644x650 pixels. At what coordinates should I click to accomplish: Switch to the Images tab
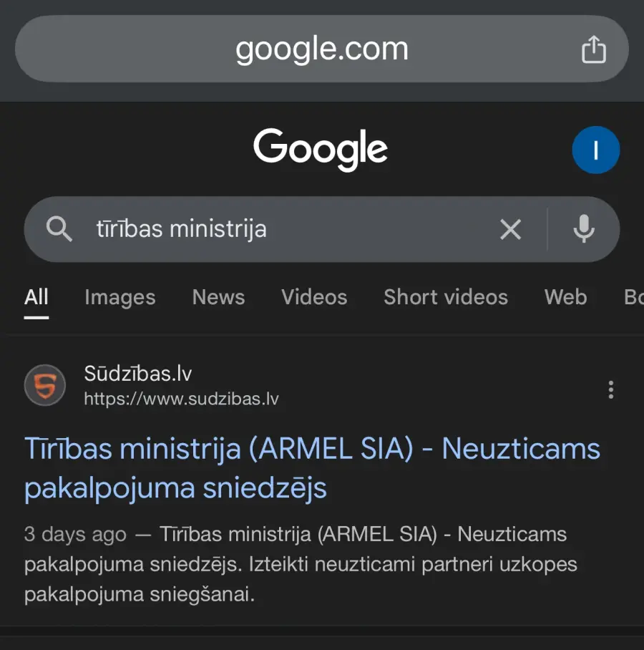coord(119,297)
